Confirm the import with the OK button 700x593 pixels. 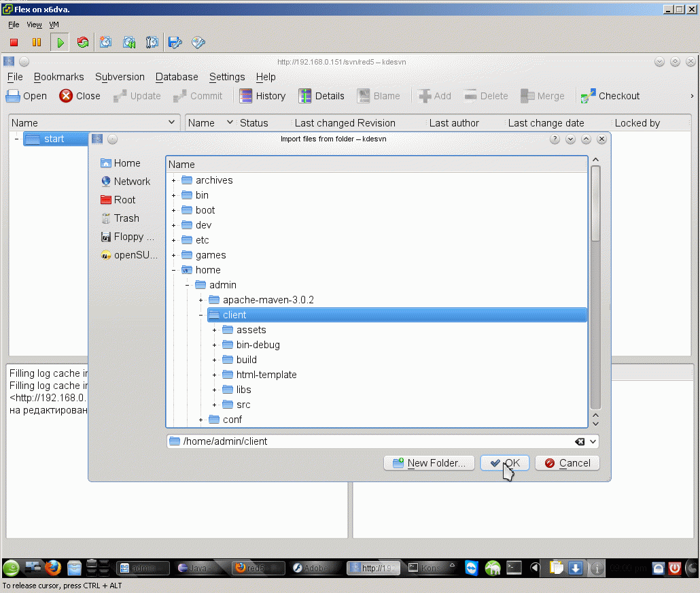(505, 463)
